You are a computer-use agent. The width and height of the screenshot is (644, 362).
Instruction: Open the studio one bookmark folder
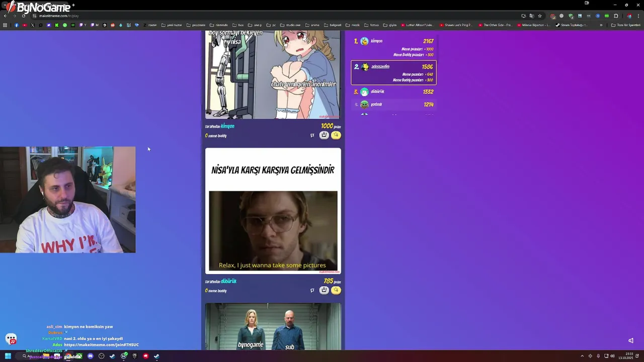point(290,25)
